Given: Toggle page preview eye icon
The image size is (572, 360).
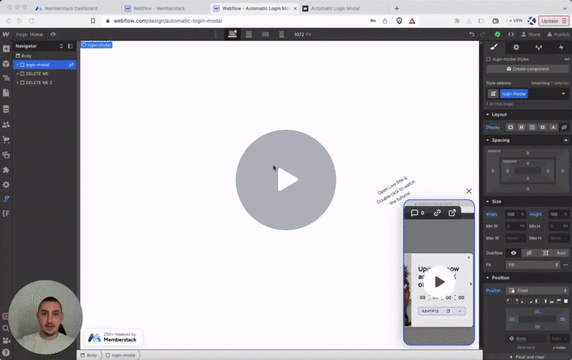Looking at the screenshot, I should point(53,34).
